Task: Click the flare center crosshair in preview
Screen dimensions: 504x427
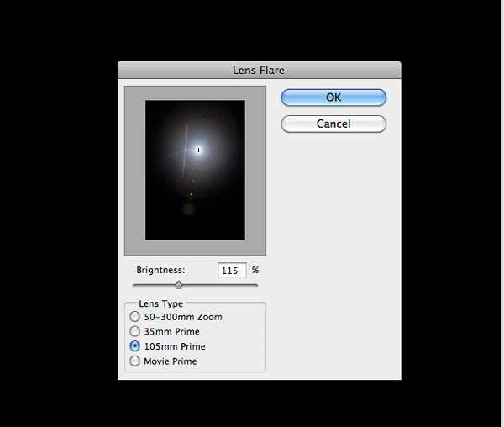Action: 199,150
